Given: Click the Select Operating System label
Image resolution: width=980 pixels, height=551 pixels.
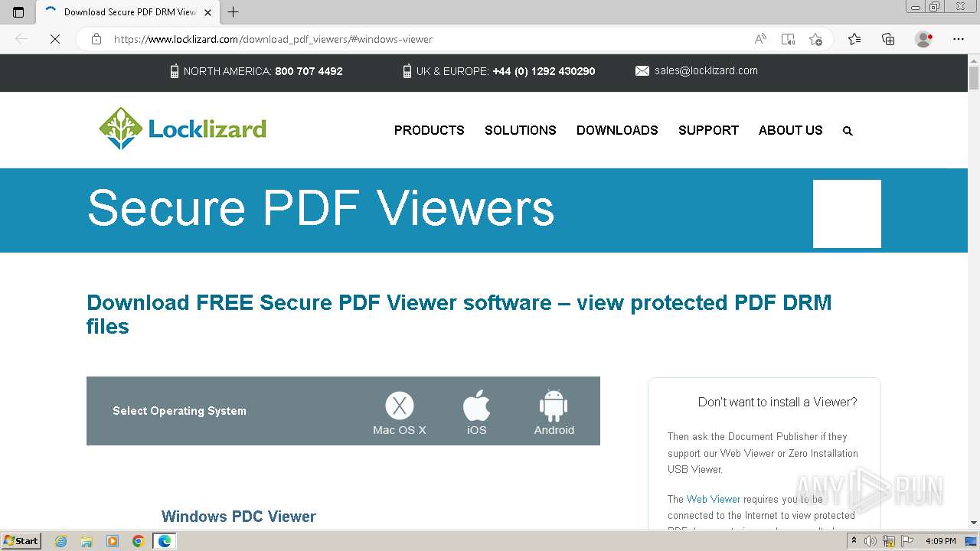Looking at the screenshot, I should 179,411.
